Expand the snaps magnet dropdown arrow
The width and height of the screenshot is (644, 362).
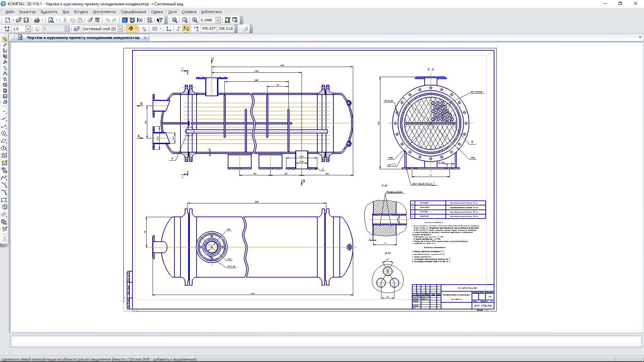(x=136, y=29)
